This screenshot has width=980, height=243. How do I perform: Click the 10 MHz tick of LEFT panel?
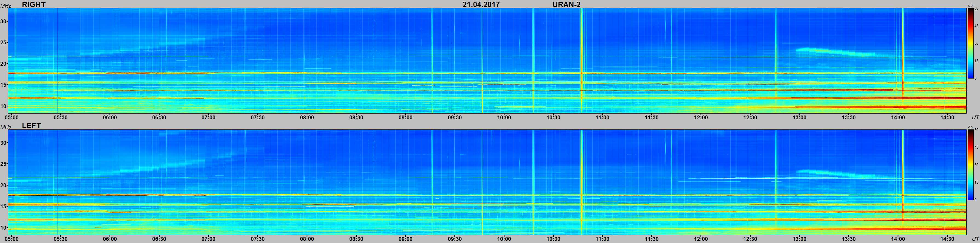(x=4, y=228)
